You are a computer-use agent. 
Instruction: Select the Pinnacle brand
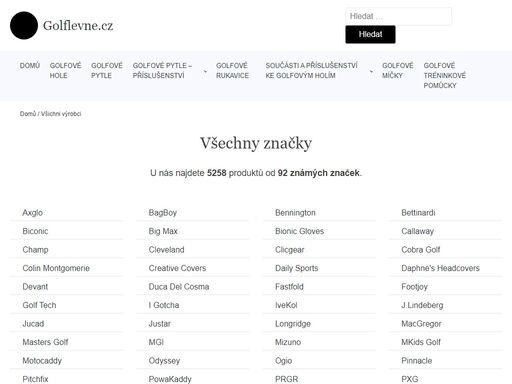[416, 361]
